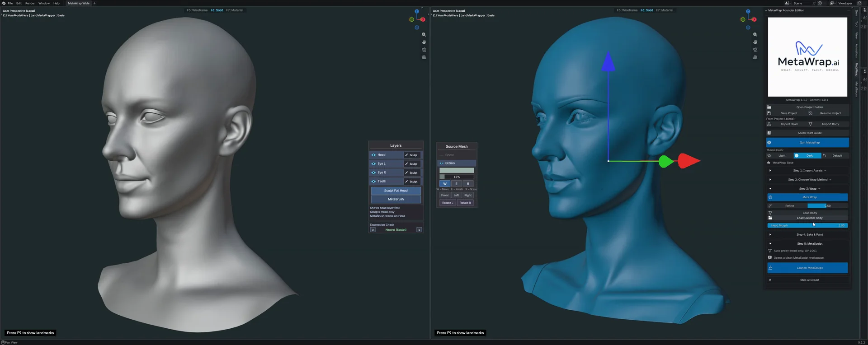Screen dimensions: 868x345
Task: Toggle perspective grid icon in left viewport
Action: click(x=424, y=57)
